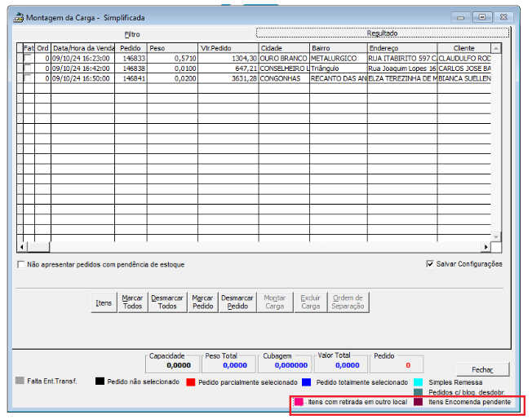Image resolution: width=532 pixels, height=419 pixels.
Task: Sort by the Cidade column header
Action: click(x=283, y=48)
